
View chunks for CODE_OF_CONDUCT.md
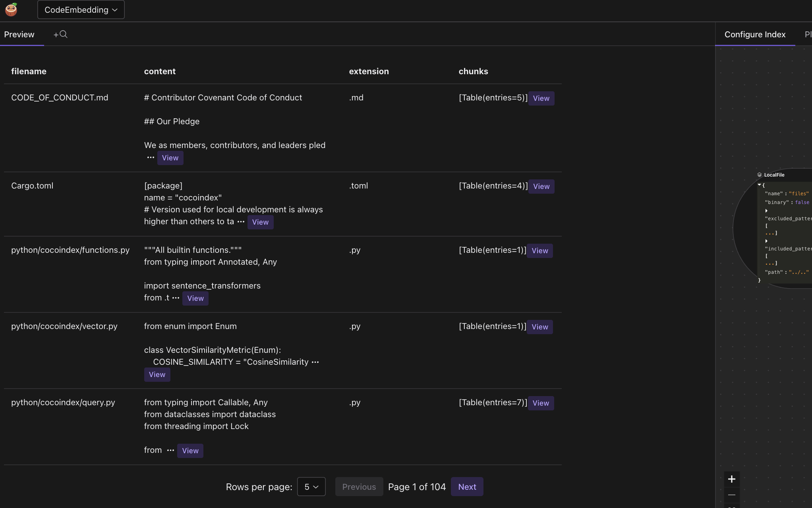point(540,98)
